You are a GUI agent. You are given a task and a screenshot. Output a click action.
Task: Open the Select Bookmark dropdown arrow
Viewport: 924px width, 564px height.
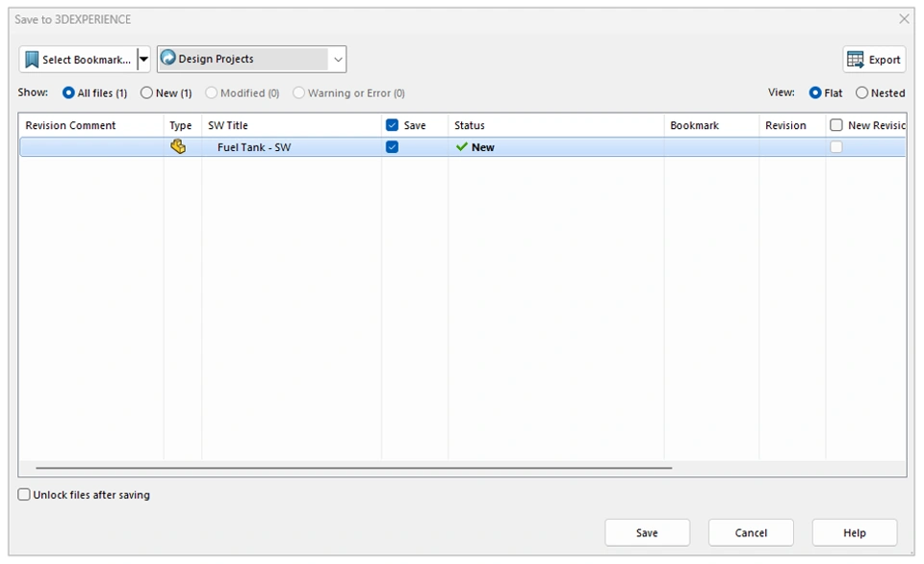[x=143, y=60]
